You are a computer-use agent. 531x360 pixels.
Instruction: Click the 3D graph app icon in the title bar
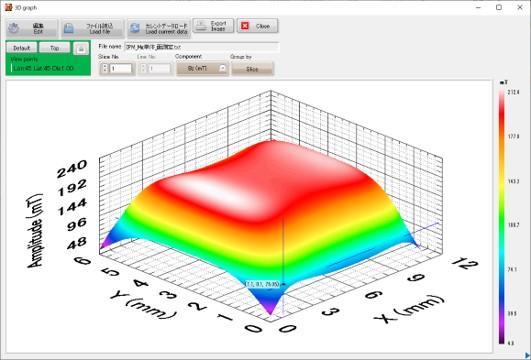(x=8, y=7)
